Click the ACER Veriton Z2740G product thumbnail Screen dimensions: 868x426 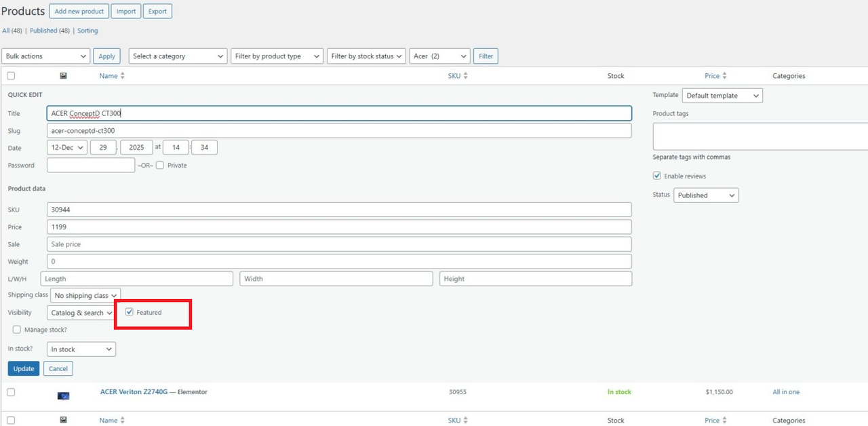coord(63,395)
